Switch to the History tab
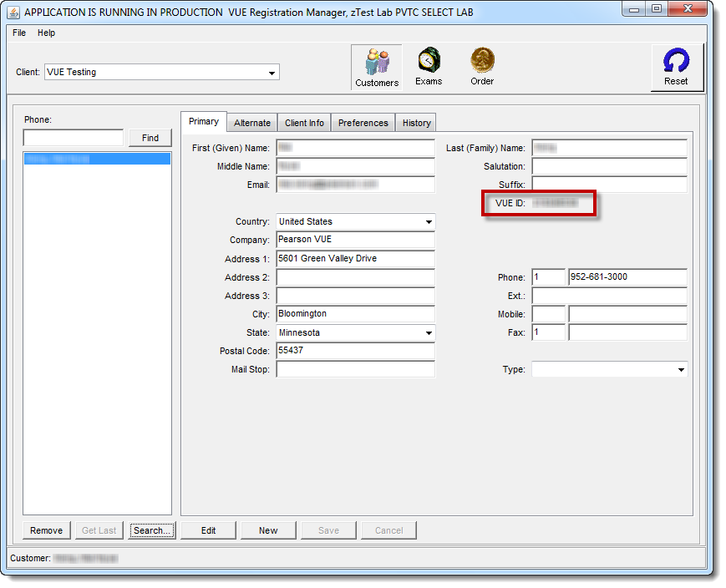This screenshot has width=726, height=588. click(x=416, y=123)
